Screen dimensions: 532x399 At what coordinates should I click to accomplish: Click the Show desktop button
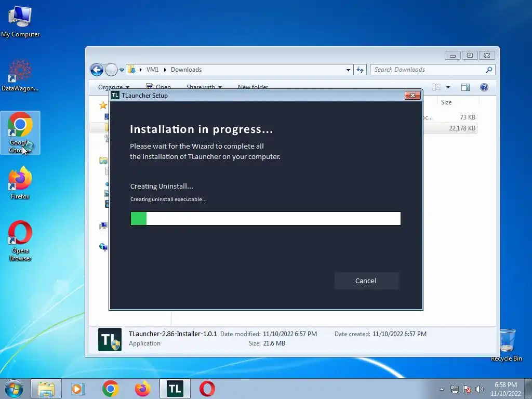[x=528, y=389]
